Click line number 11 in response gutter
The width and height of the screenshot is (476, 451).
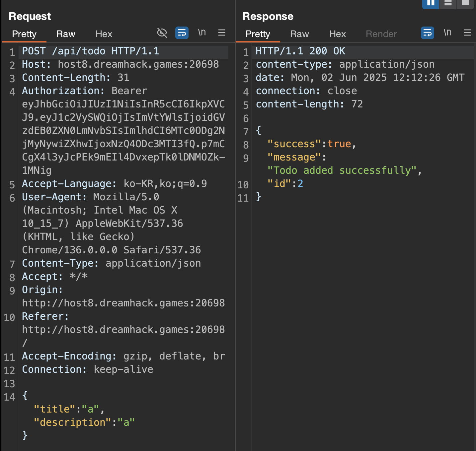tap(243, 198)
